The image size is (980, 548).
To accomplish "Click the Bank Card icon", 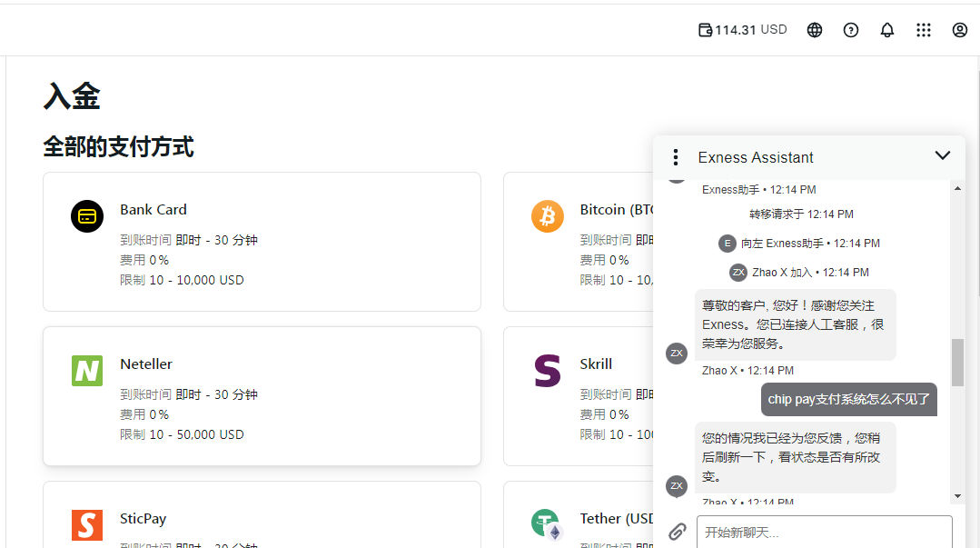I will pyautogui.click(x=87, y=216).
